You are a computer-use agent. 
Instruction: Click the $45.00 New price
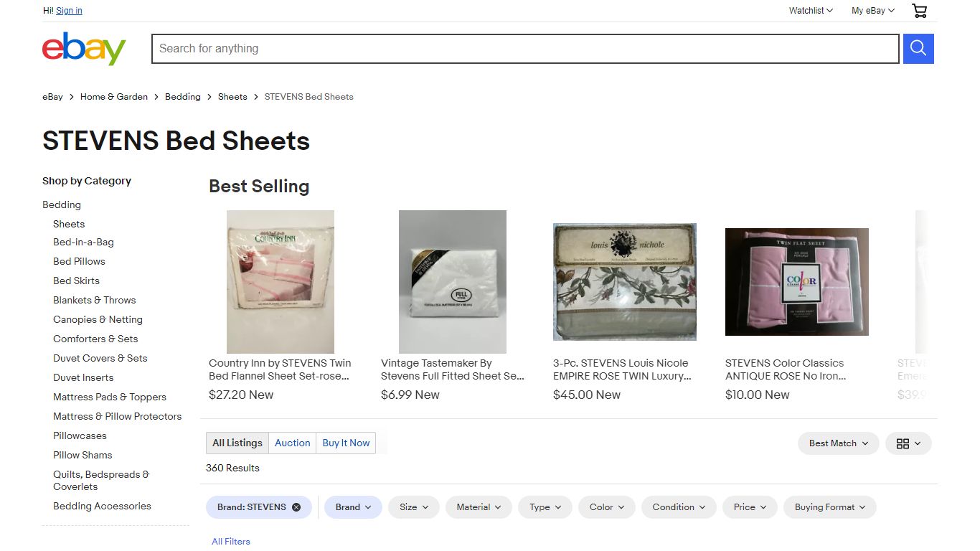[x=587, y=395]
